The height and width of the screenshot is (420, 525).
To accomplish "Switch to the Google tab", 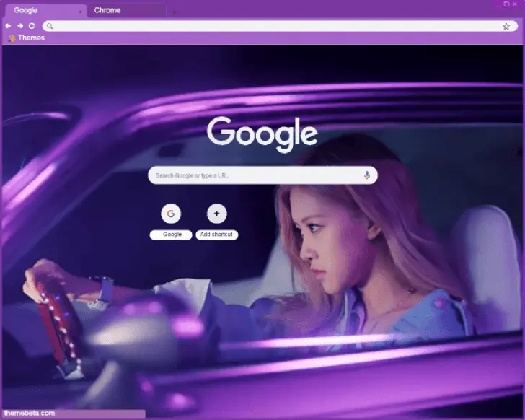I will 36,11.
